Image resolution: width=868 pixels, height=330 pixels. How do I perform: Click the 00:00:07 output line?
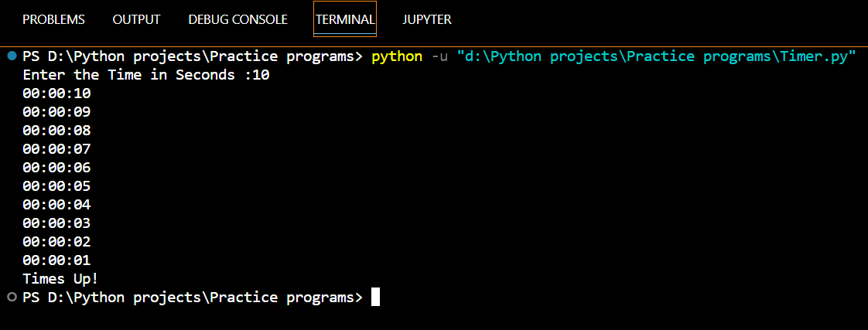(x=57, y=149)
